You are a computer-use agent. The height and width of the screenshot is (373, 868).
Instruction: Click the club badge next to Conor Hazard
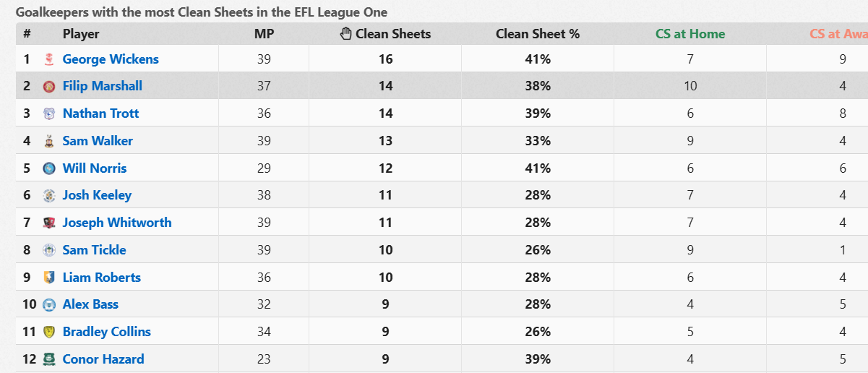pos(49,359)
